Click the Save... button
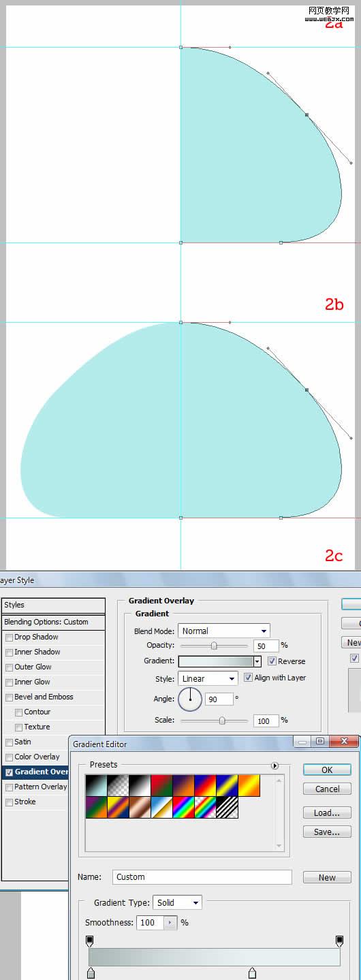361x980 pixels. pos(327,832)
